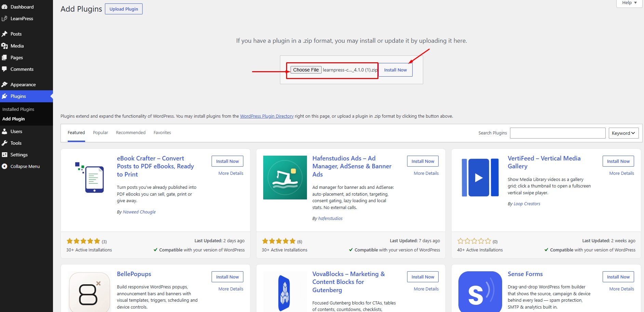Click the Collapse Menu arrow icon

pos(4,166)
